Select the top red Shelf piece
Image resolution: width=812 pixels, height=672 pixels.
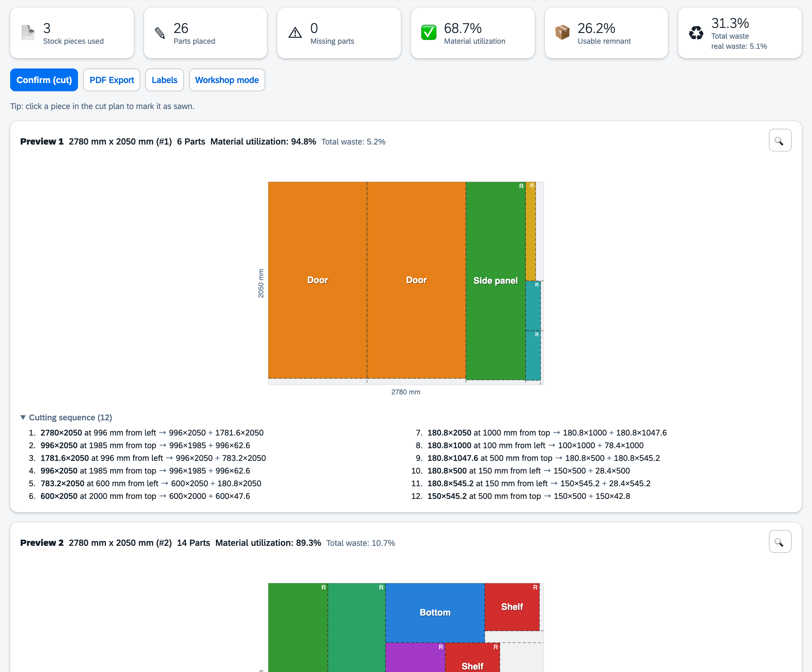512,607
